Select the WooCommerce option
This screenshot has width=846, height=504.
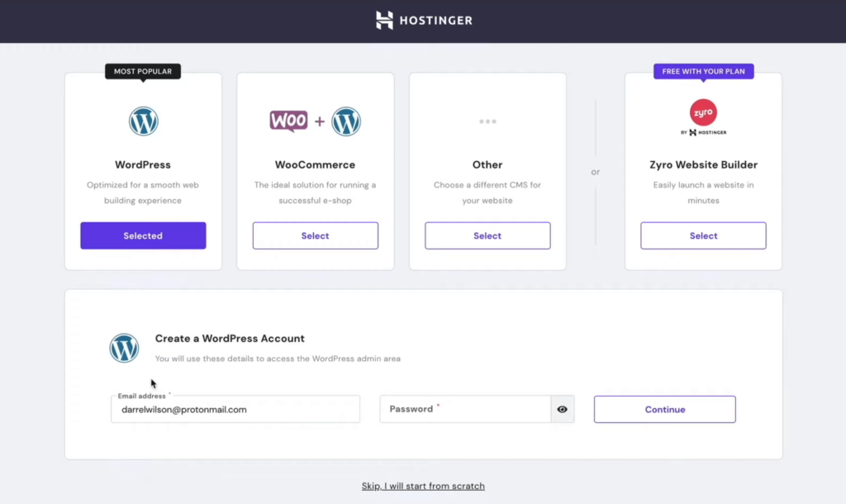[315, 235]
